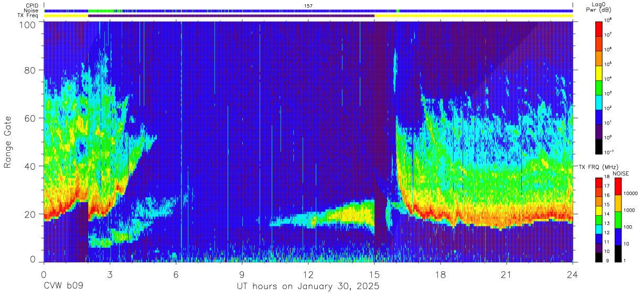Click the x-axis tick label '15'
The width and height of the screenshot is (644, 297).
(374, 275)
